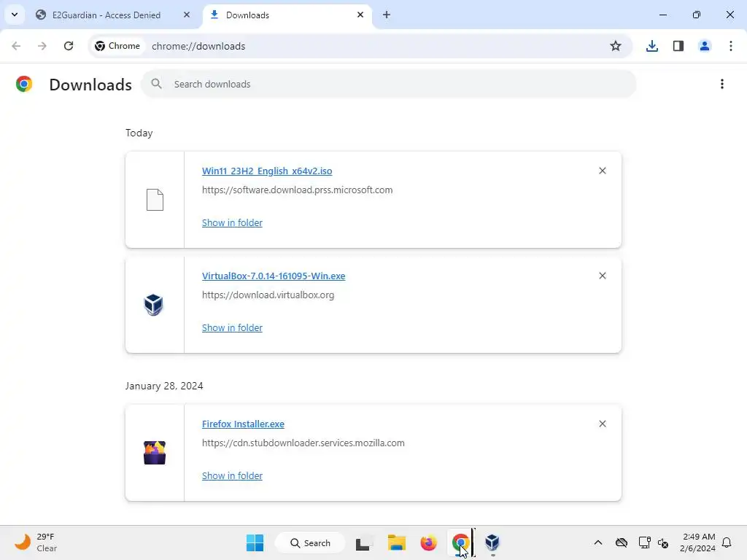
Task: Show the VirtualBox exe in folder
Action: [x=232, y=327]
